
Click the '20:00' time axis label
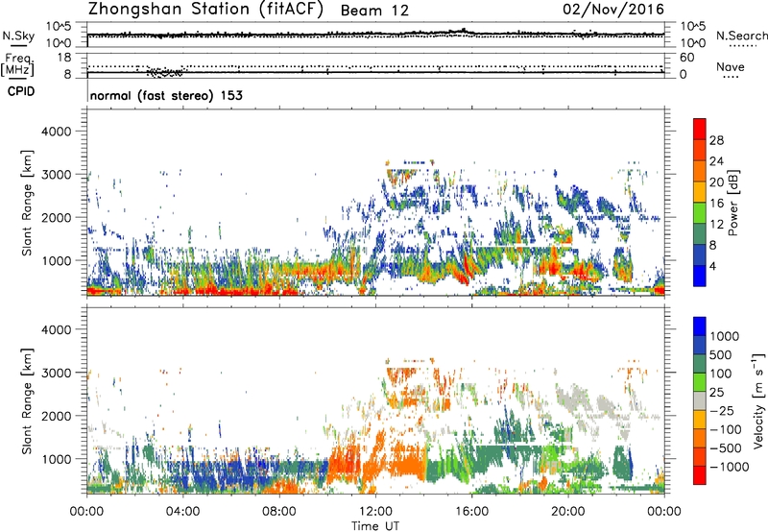(567, 512)
